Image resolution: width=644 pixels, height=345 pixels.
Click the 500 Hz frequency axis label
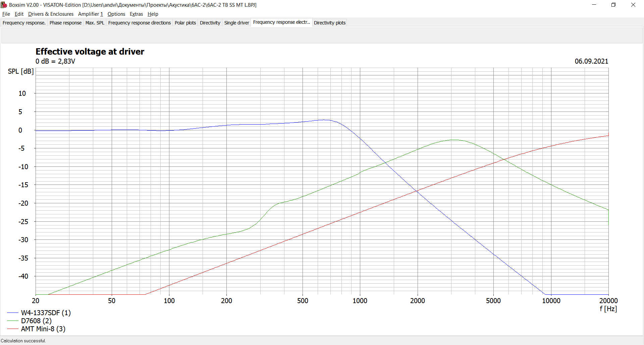click(303, 301)
